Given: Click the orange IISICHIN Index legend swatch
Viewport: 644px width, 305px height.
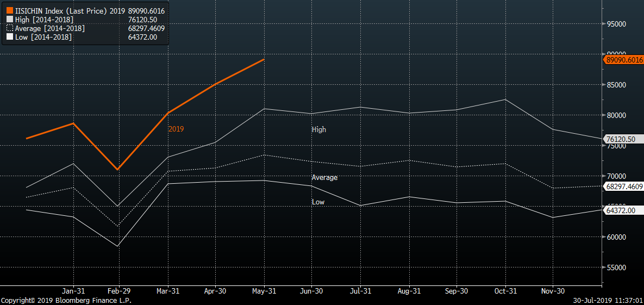Looking at the screenshot, I should click(x=10, y=11).
